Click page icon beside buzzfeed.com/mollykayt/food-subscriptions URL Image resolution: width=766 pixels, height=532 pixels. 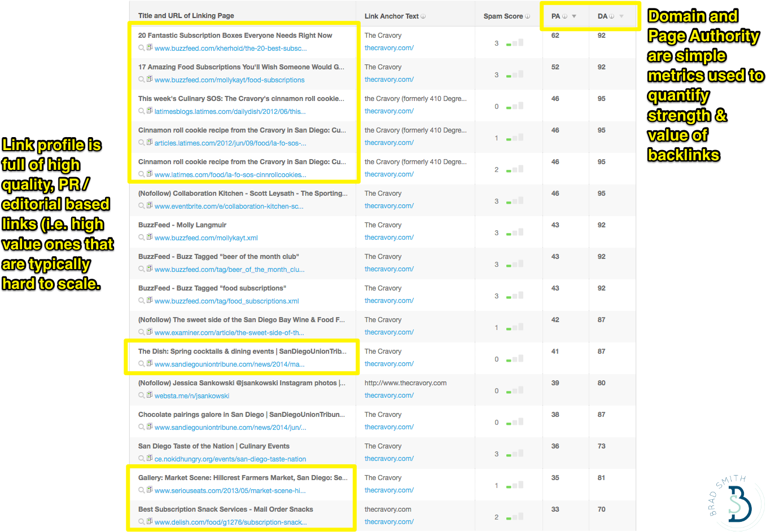[x=150, y=79]
